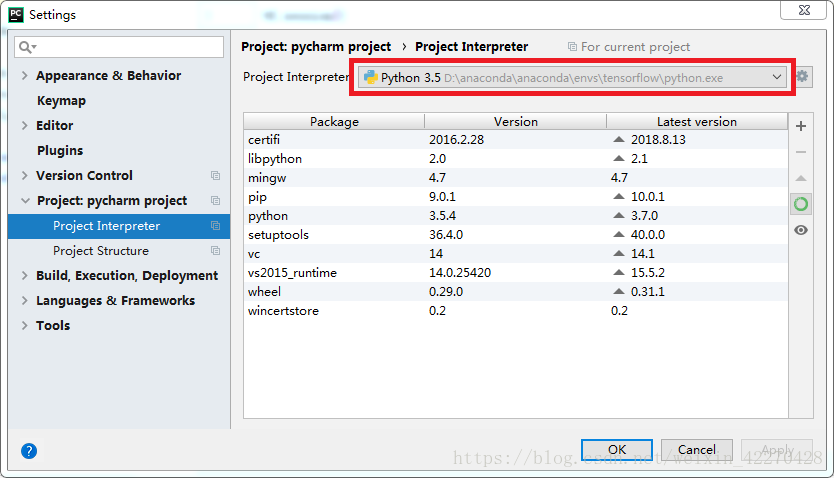
Task: Open Keymap settings page
Action: click(x=61, y=101)
